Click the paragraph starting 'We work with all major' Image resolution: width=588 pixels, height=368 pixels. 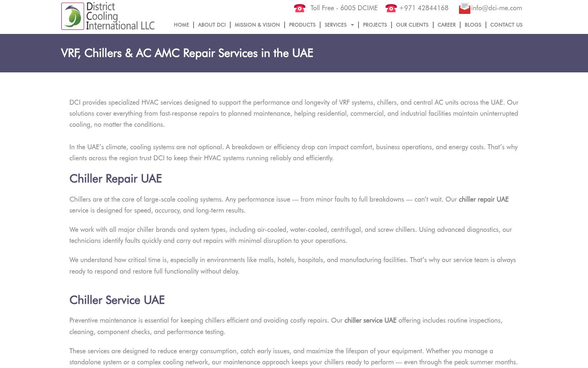point(291,235)
